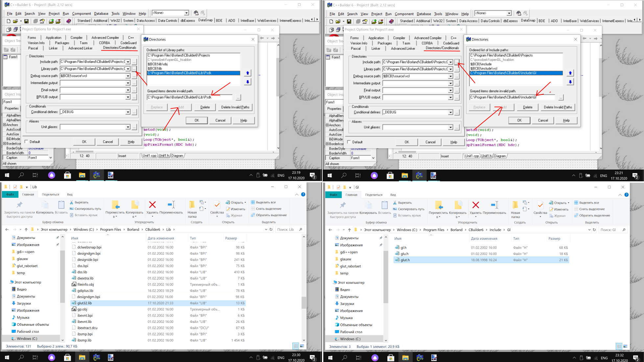The image size is (644, 362).
Task: Click pin to quick access in Gl Explorer
Action: pyautogui.click(x=343, y=205)
